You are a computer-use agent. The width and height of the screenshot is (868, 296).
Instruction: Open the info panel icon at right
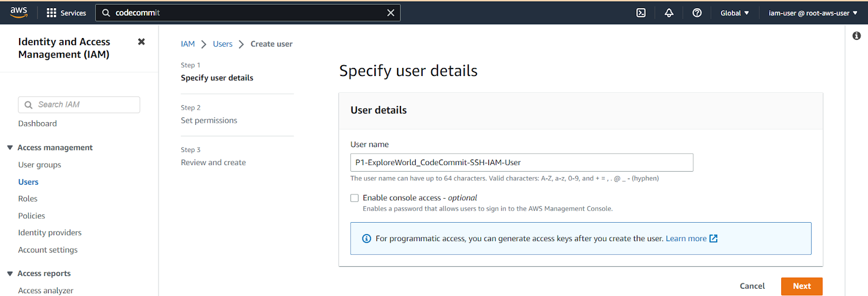point(857,36)
